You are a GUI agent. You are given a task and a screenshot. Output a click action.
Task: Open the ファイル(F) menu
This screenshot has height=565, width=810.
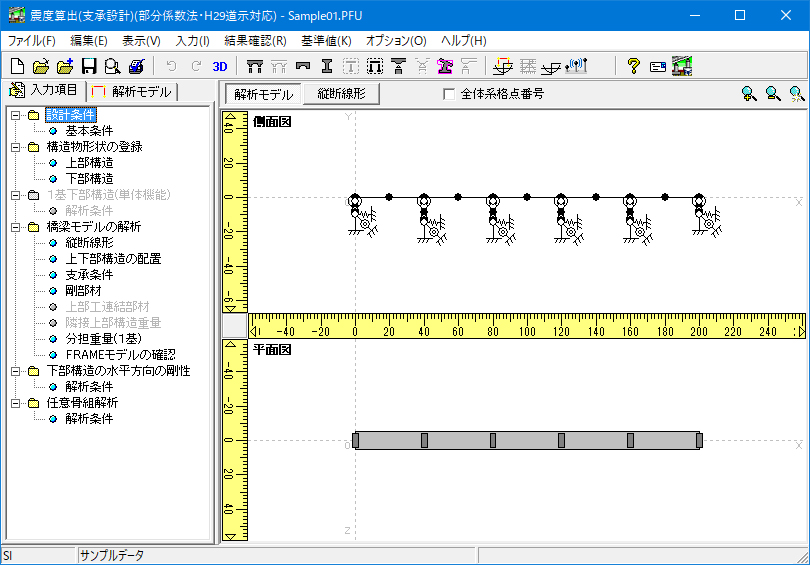tap(32, 41)
